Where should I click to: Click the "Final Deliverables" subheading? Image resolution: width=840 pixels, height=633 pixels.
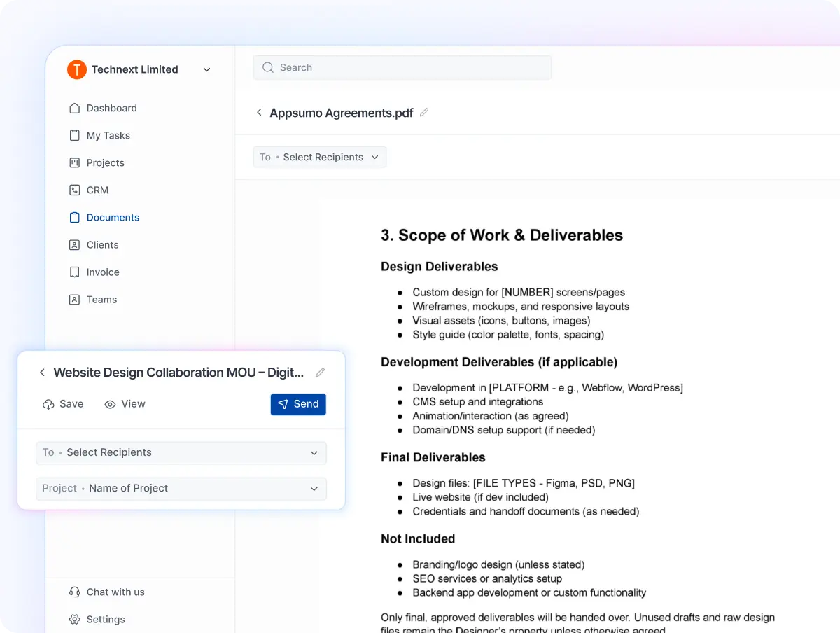coord(433,457)
